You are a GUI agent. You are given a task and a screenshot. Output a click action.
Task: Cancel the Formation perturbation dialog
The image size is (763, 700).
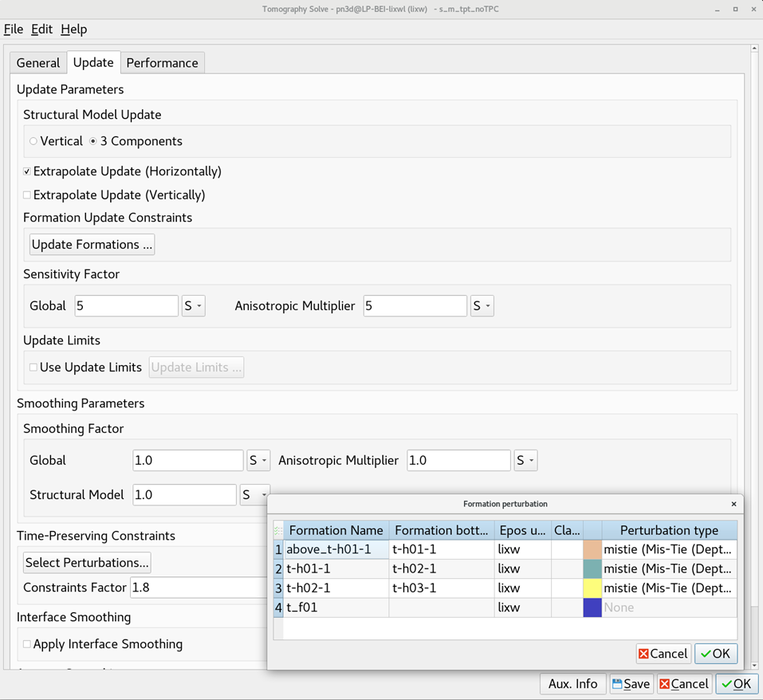[663, 654]
